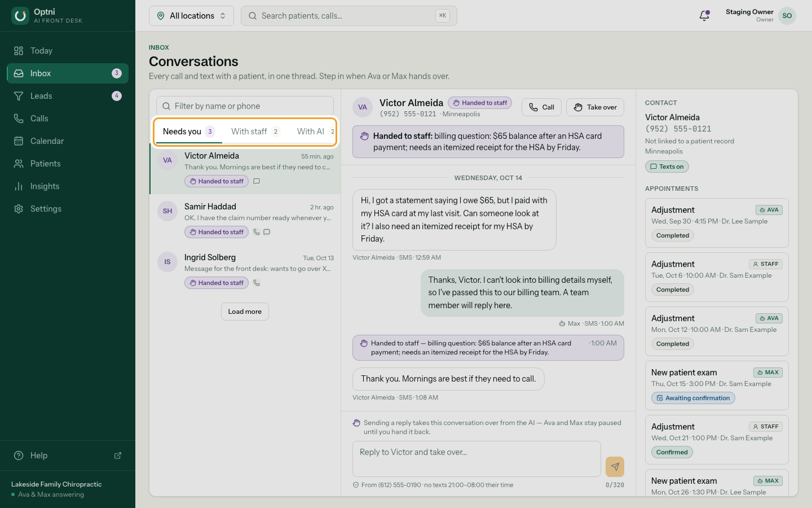812x508 pixels.
Task: Open the notifications bell
Action: pos(704,16)
